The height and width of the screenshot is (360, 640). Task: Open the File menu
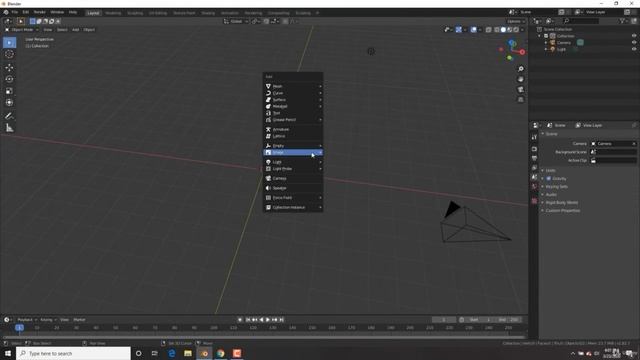point(15,12)
